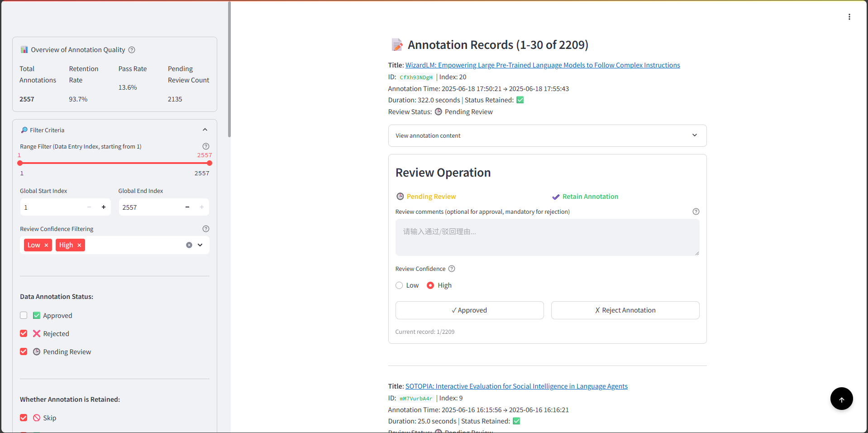The width and height of the screenshot is (868, 433).
Task: Click the Approved button
Action: (x=469, y=310)
